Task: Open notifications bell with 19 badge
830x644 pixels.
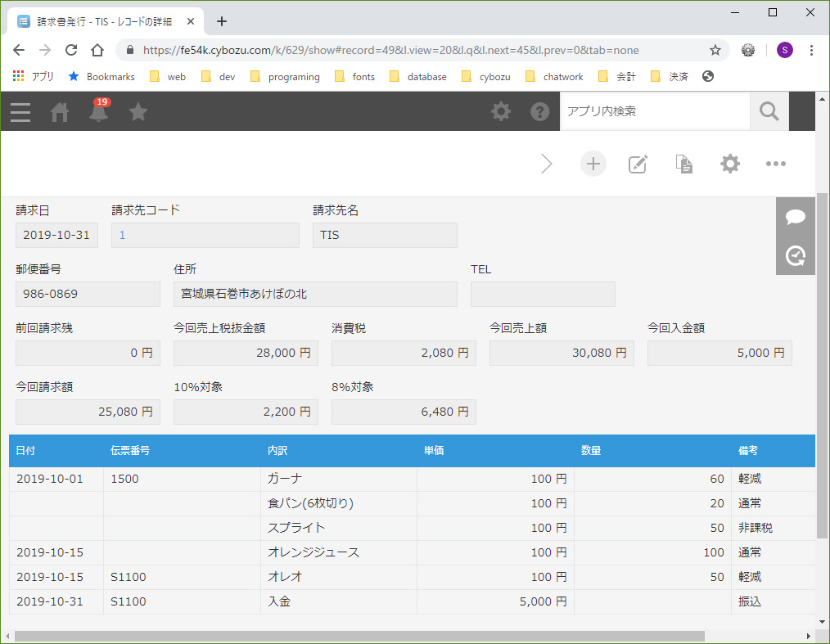Action: point(99,110)
